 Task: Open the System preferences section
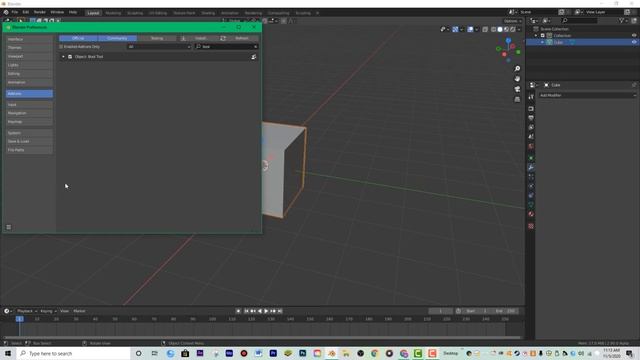pyautogui.click(x=29, y=133)
